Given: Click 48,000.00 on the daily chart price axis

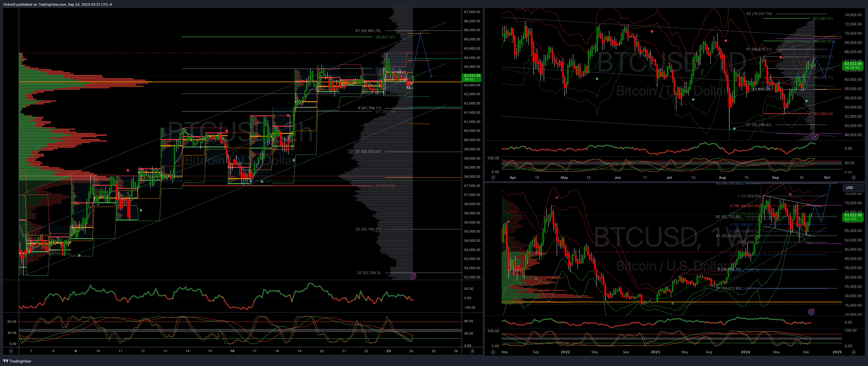Looking at the screenshot, I should tap(853, 135).
